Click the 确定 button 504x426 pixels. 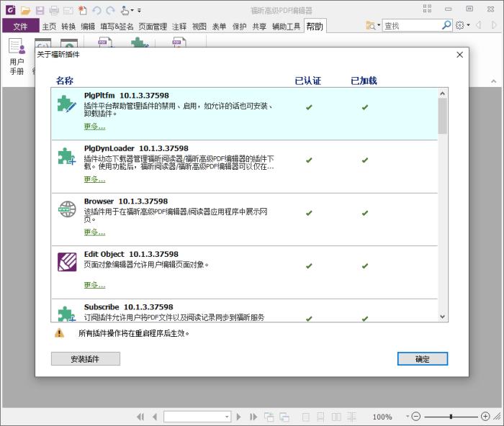coord(423,359)
